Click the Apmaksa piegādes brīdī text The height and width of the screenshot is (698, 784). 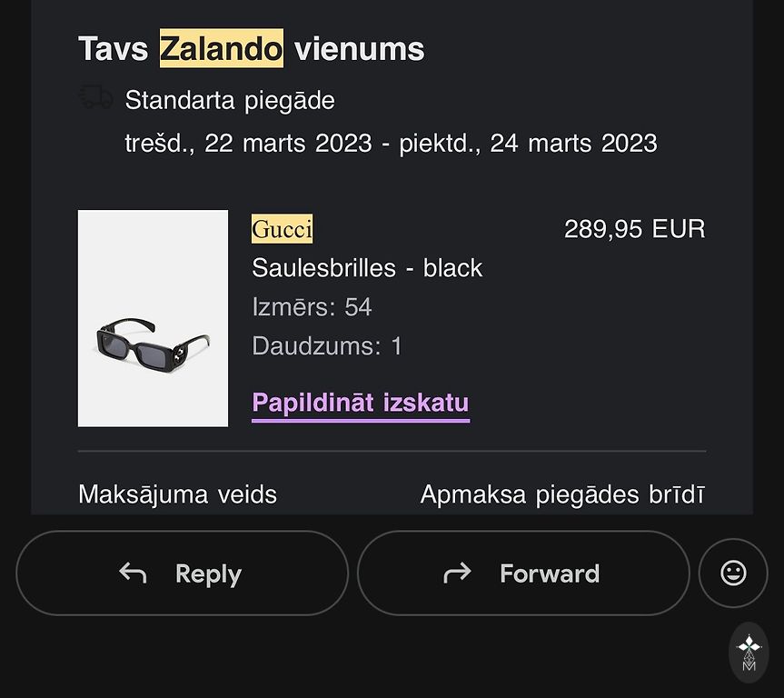(x=561, y=494)
